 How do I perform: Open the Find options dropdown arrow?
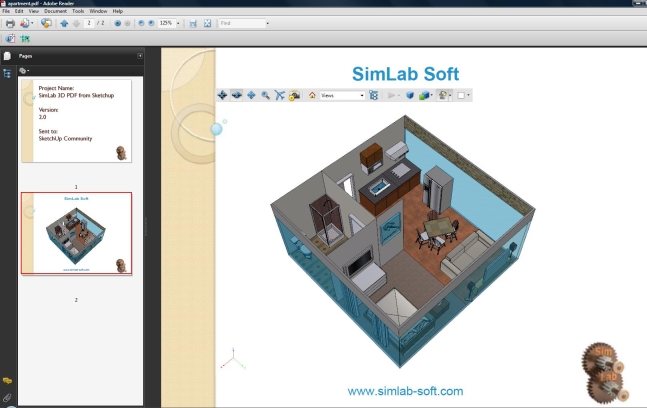pyautogui.click(x=268, y=24)
